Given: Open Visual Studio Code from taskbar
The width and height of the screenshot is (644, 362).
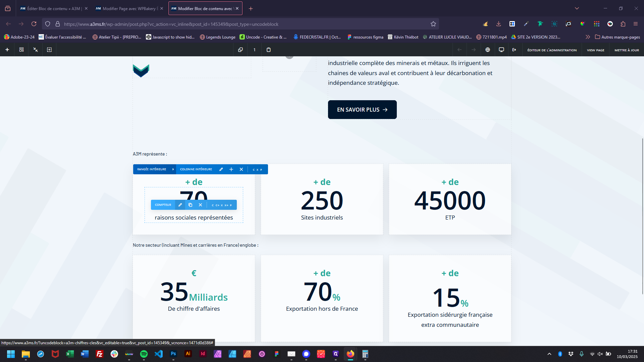Looking at the screenshot, I should [x=159, y=354].
